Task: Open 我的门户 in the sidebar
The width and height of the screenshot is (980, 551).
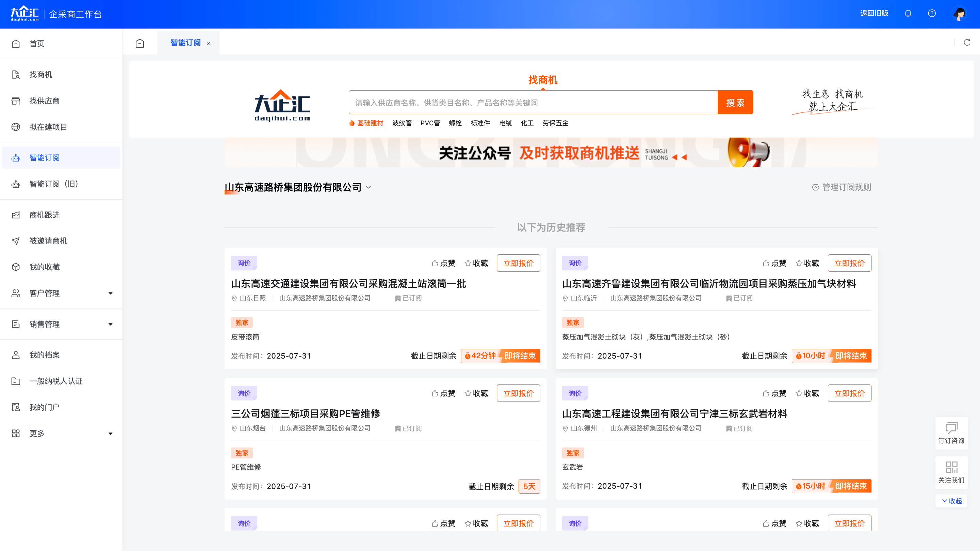Action: [61, 407]
